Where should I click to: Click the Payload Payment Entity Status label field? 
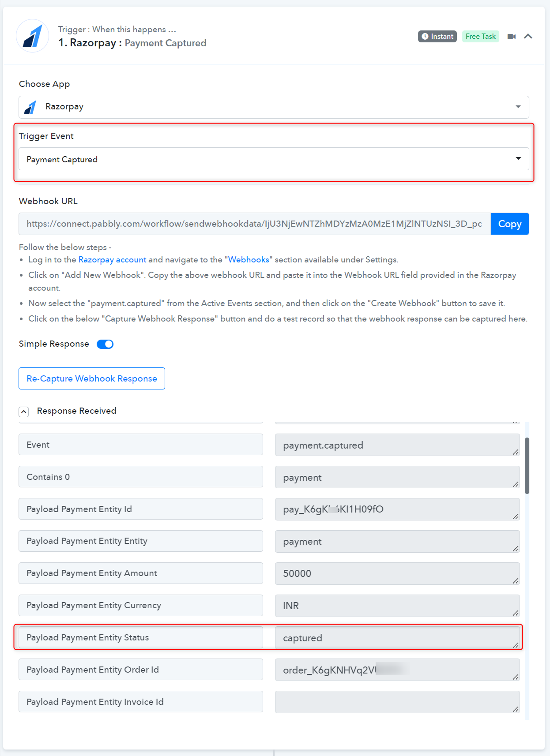(141, 637)
